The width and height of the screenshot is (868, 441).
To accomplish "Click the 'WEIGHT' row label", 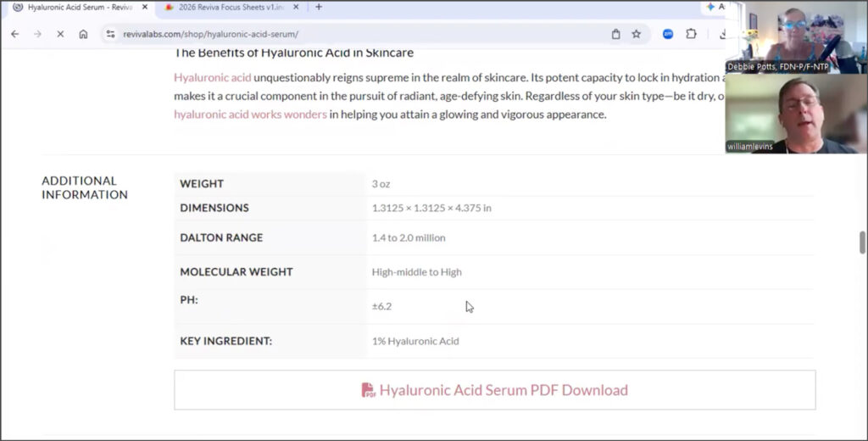I will 202,183.
